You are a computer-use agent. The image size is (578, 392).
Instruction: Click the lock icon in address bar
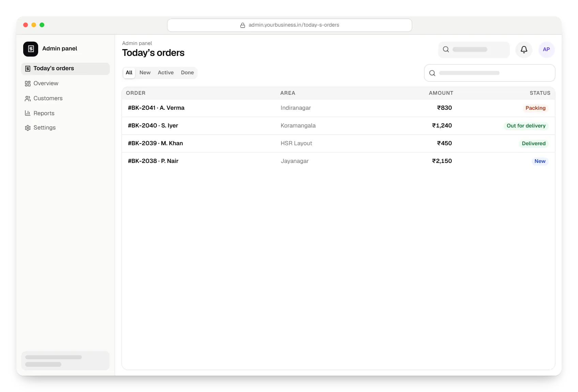coord(243,25)
